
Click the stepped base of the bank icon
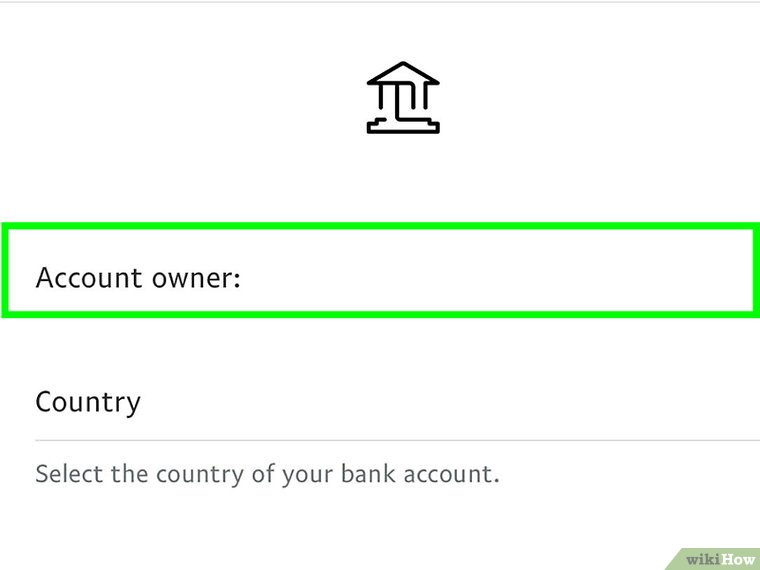coord(402,125)
